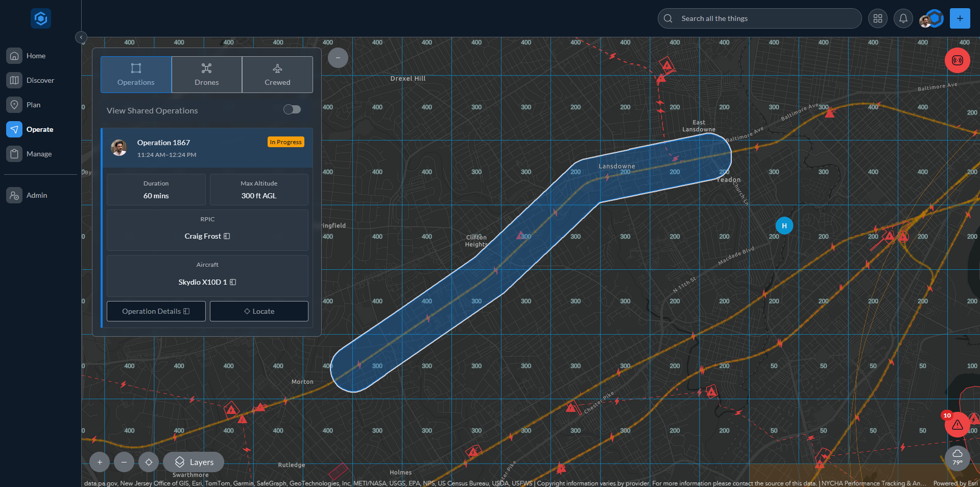Viewport: 980px width, 487px height.
Task: Switch to the Crewed tab
Action: point(277,75)
